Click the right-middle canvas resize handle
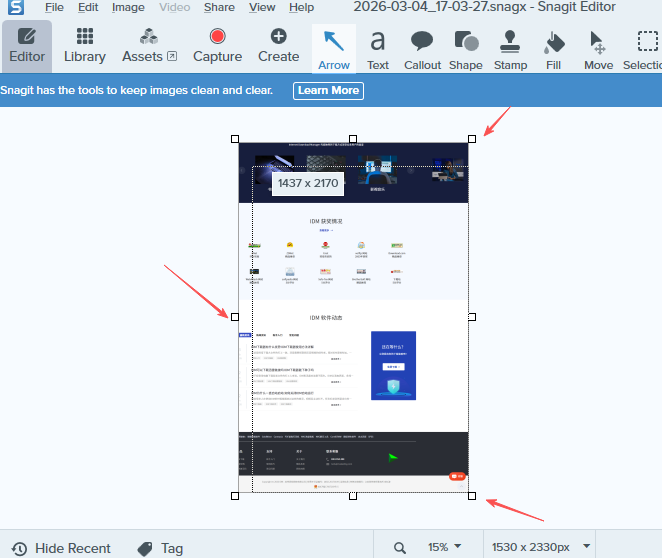 click(x=472, y=317)
